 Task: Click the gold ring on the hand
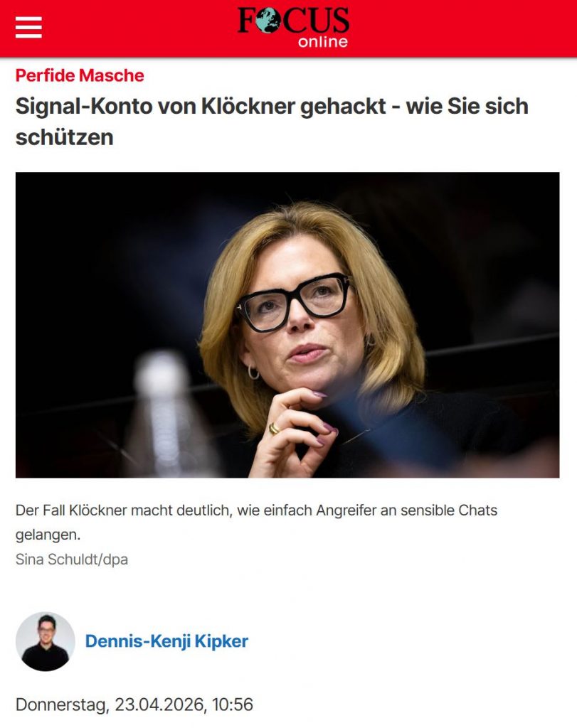click(274, 429)
